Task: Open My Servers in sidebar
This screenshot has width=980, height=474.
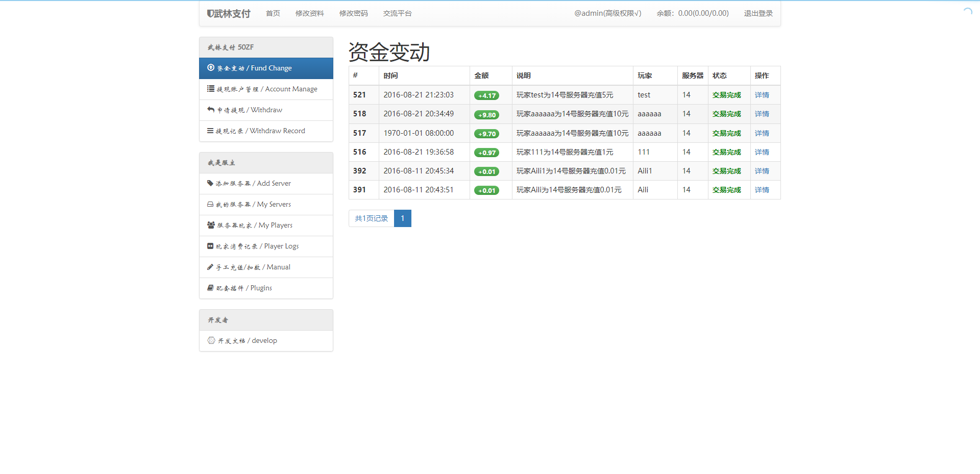Action: tap(266, 205)
